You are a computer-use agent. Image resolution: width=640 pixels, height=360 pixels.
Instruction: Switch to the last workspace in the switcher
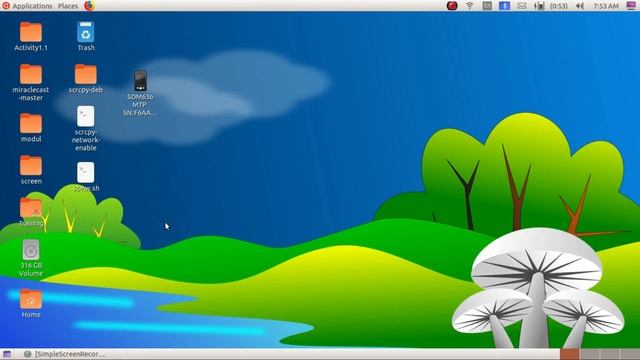630,354
